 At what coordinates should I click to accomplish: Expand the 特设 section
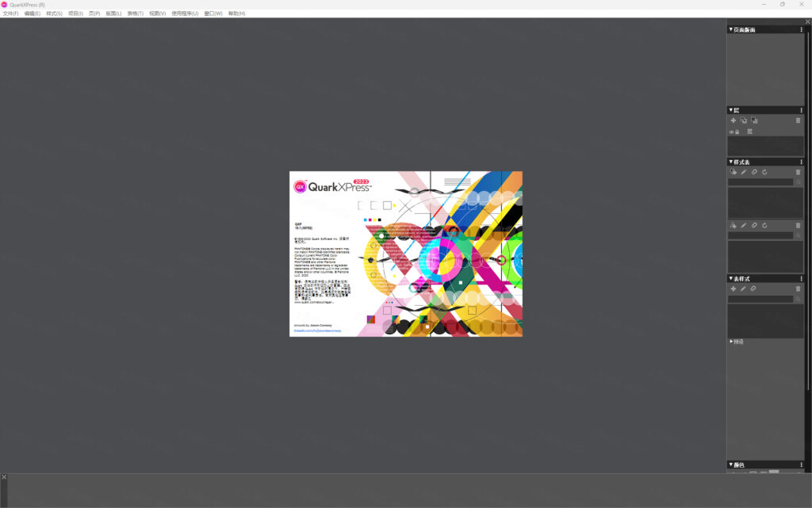(731, 342)
